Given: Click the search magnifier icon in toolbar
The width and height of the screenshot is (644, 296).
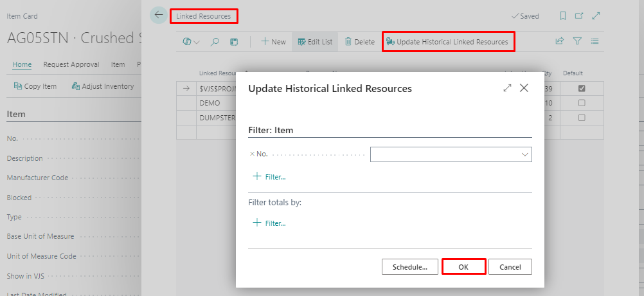Looking at the screenshot, I should point(215,42).
